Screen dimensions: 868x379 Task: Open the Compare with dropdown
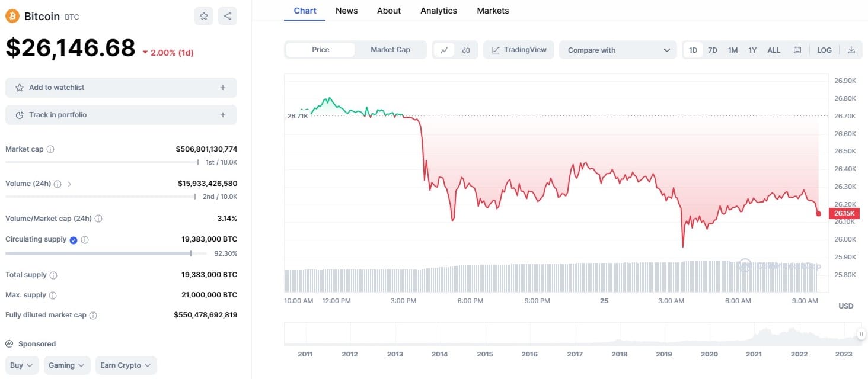618,50
